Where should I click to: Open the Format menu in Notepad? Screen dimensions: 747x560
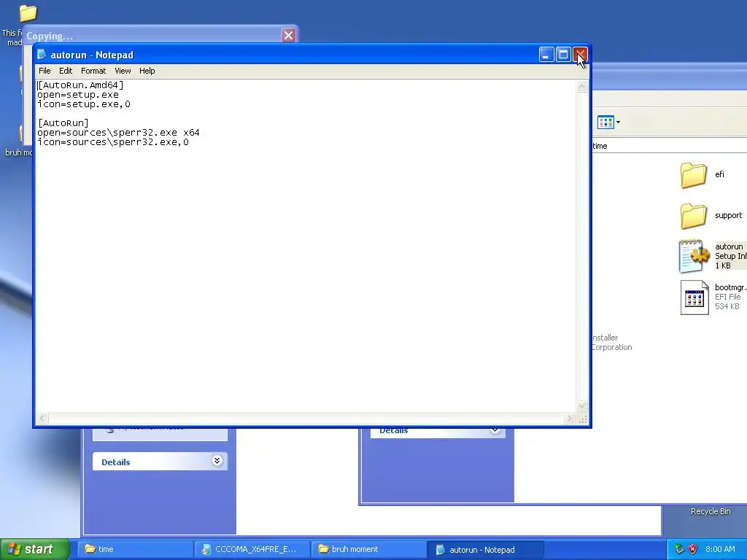point(93,71)
